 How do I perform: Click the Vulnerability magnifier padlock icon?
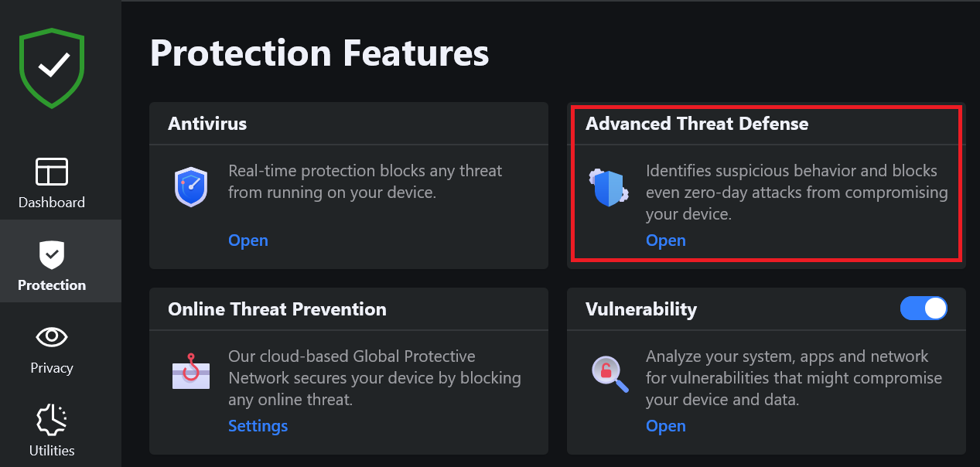pyautogui.click(x=609, y=373)
